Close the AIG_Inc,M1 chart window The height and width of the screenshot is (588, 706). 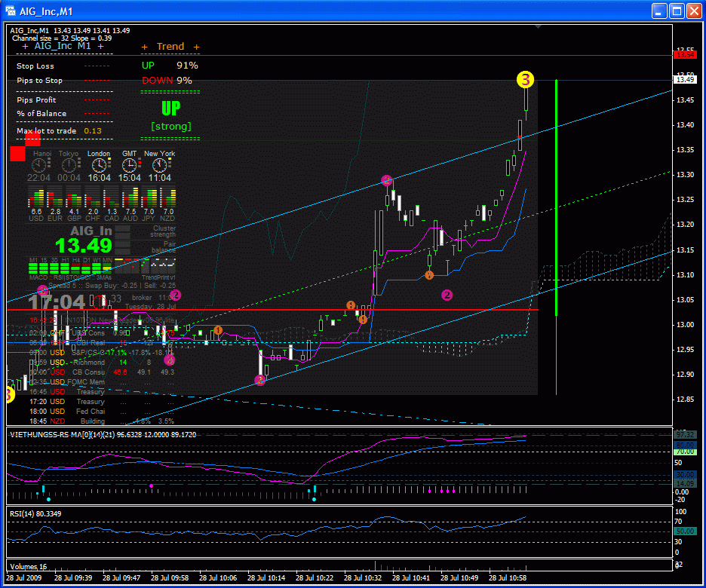694,11
